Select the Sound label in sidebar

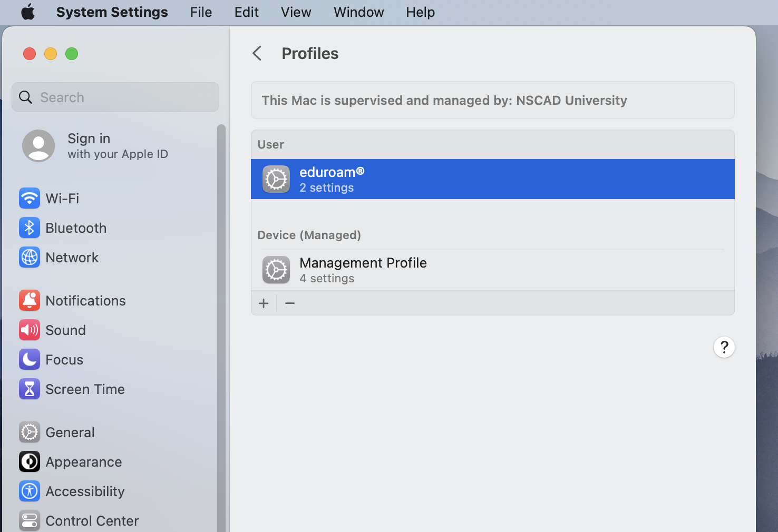[65, 330]
